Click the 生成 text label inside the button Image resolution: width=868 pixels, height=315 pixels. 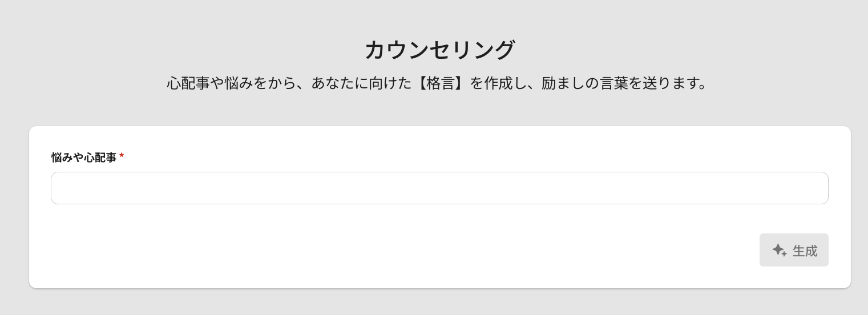point(805,251)
